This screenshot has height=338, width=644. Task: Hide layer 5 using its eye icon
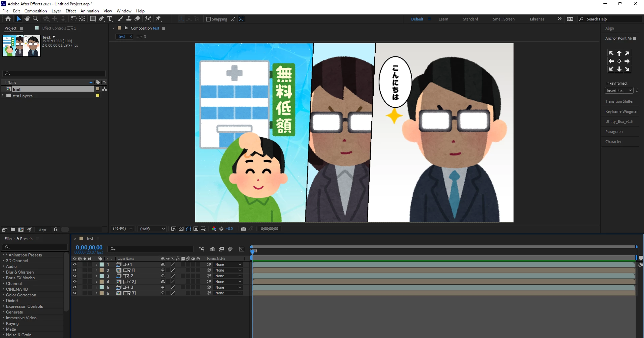click(x=74, y=287)
